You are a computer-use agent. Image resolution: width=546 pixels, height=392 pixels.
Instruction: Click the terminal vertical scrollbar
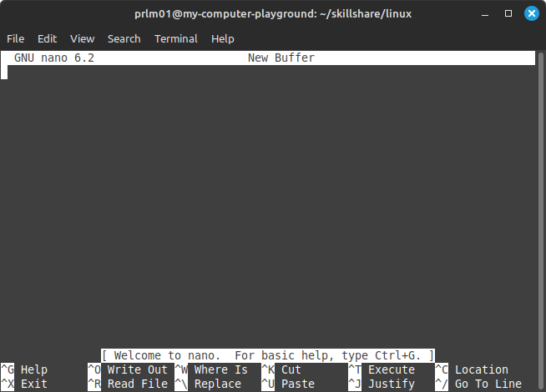click(541, 220)
